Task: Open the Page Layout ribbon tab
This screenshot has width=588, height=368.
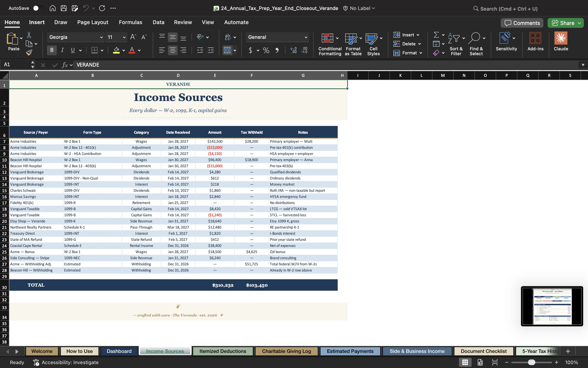Action: [92, 22]
